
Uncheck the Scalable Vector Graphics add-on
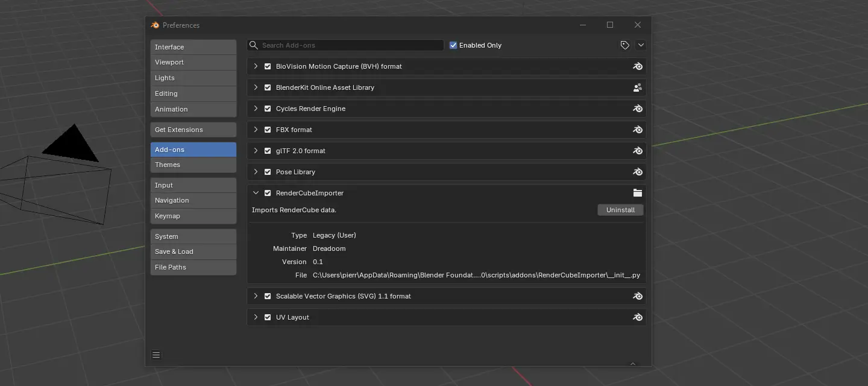point(268,296)
